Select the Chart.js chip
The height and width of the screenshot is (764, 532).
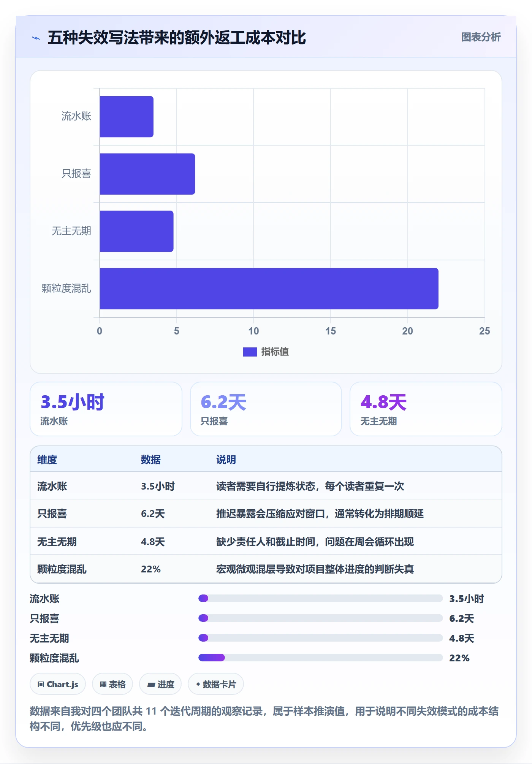tap(58, 684)
